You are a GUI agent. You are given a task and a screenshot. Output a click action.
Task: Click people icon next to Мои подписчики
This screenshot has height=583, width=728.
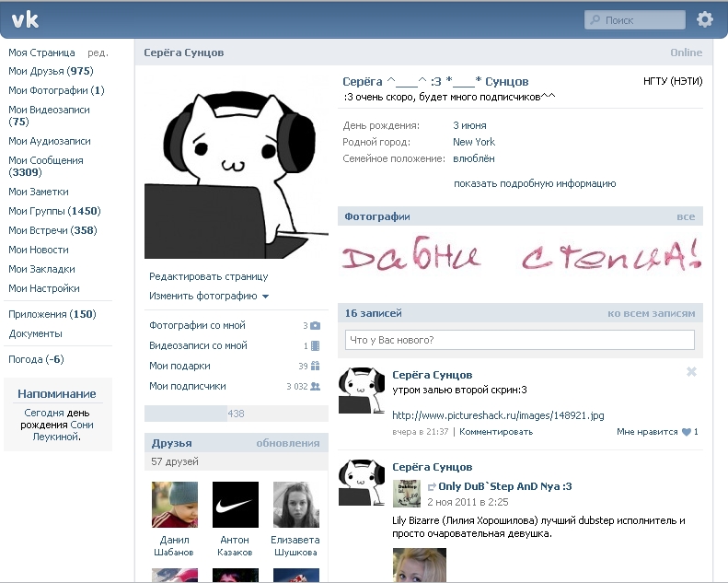315,386
